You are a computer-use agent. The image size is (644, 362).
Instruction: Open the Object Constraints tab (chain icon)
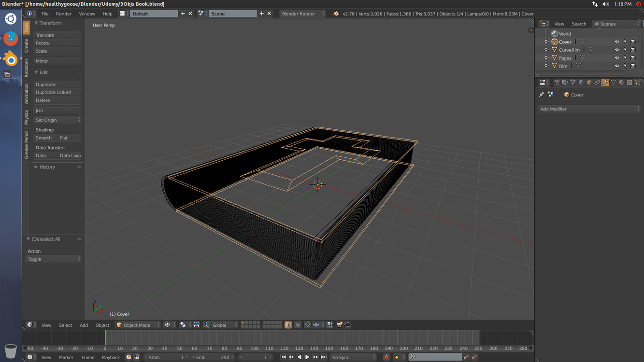pyautogui.click(x=597, y=83)
